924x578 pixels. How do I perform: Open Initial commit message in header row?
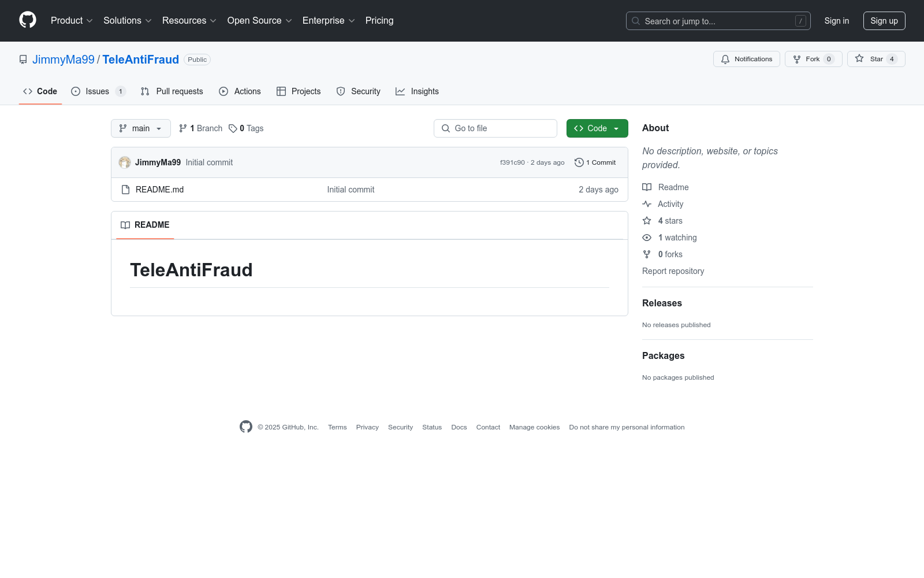[x=209, y=162]
